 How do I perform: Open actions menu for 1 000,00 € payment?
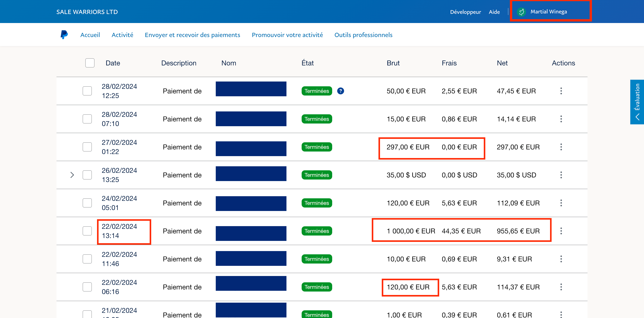(x=561, y=231)
